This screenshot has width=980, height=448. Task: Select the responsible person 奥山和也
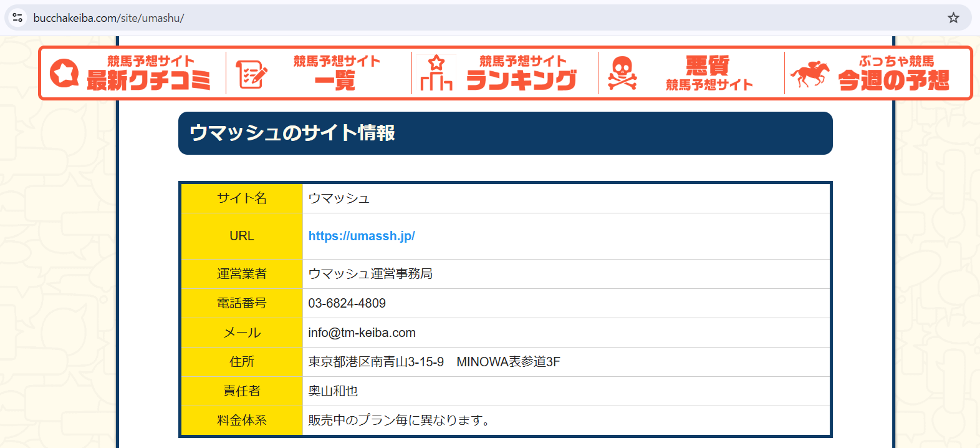tap(333, 391)
